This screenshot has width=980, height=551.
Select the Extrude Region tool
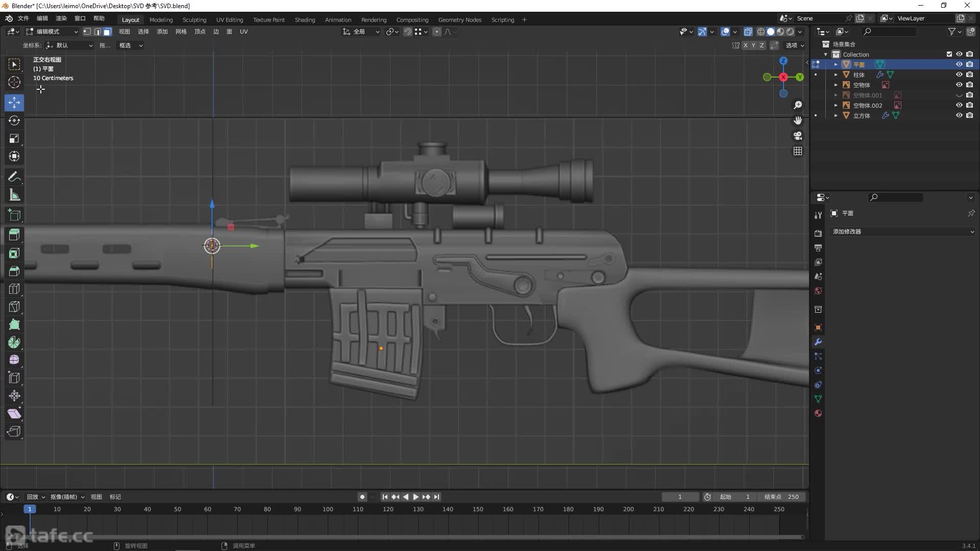coord(14,235)
